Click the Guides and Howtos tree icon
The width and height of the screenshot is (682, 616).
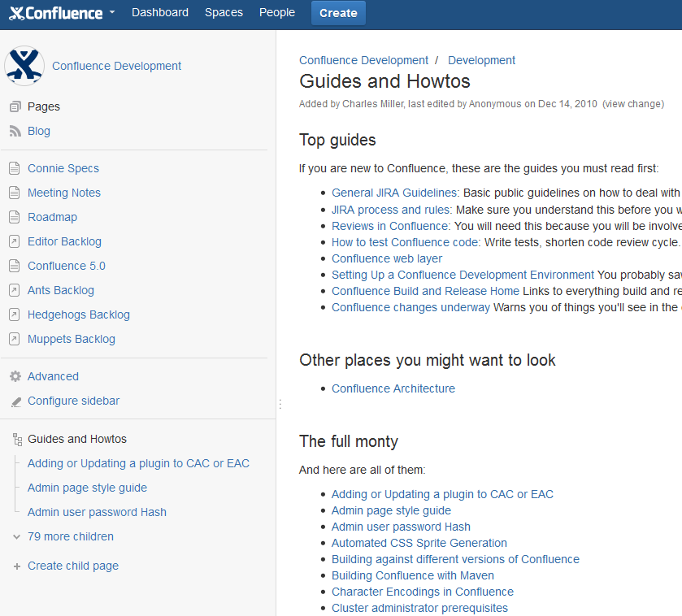click(17, 440)
